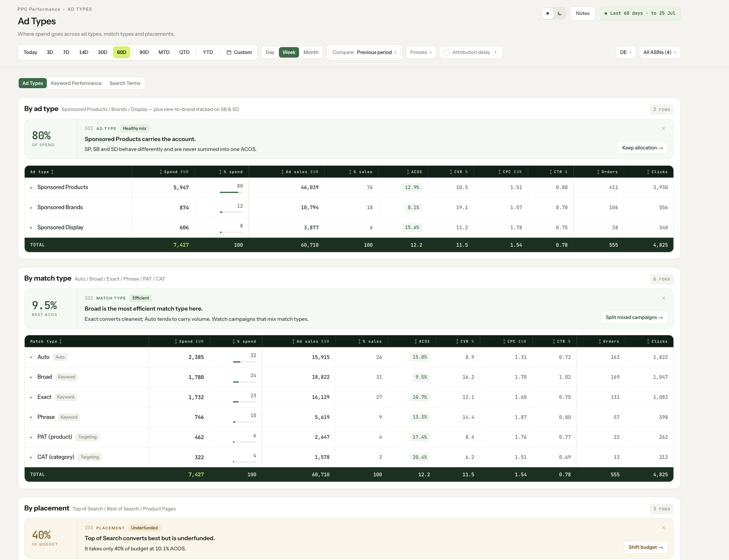Select the QTD date range
This screenshot has height=560, width=729.
click(x=184, y=52)
